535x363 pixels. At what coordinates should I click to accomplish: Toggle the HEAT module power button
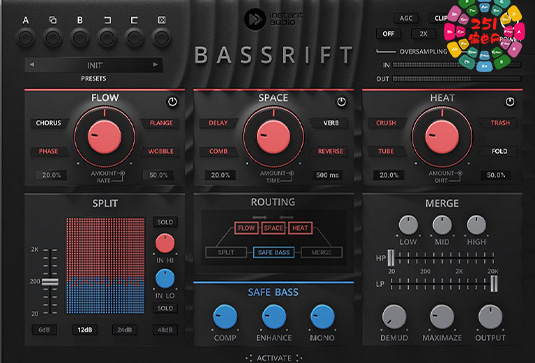[x=510, y=102]
